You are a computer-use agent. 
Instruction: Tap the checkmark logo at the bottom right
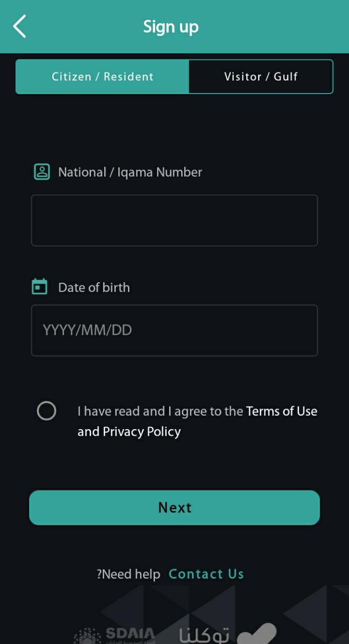pos(257,634)
